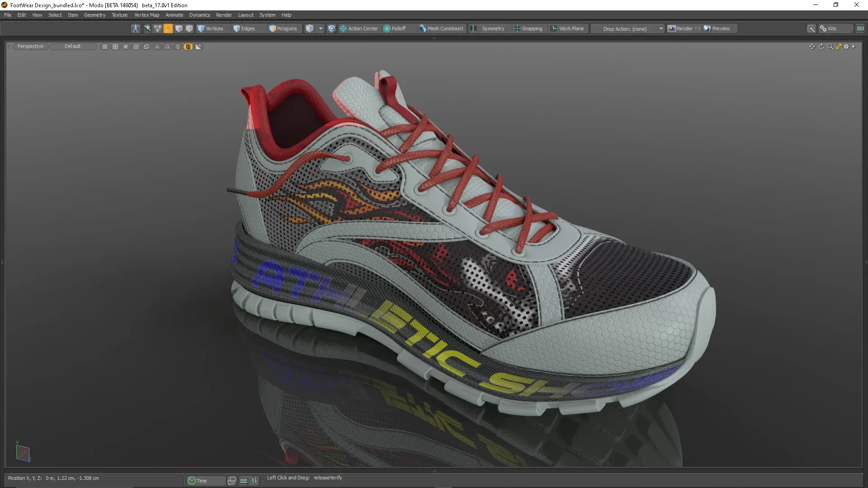Click the locator display viewport icon
Image resolution: width=868 pixels, height=488 pixels.
[x=167, y=47]
